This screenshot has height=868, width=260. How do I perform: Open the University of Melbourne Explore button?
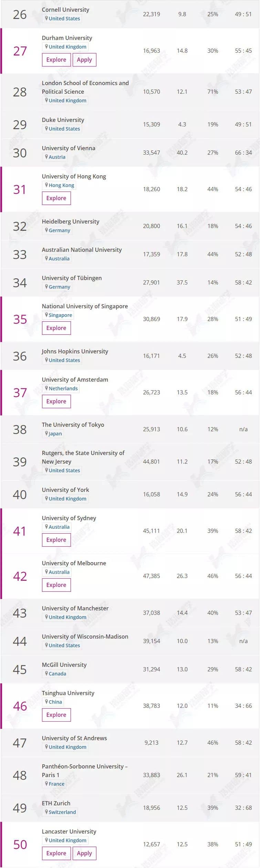[56, 585]
